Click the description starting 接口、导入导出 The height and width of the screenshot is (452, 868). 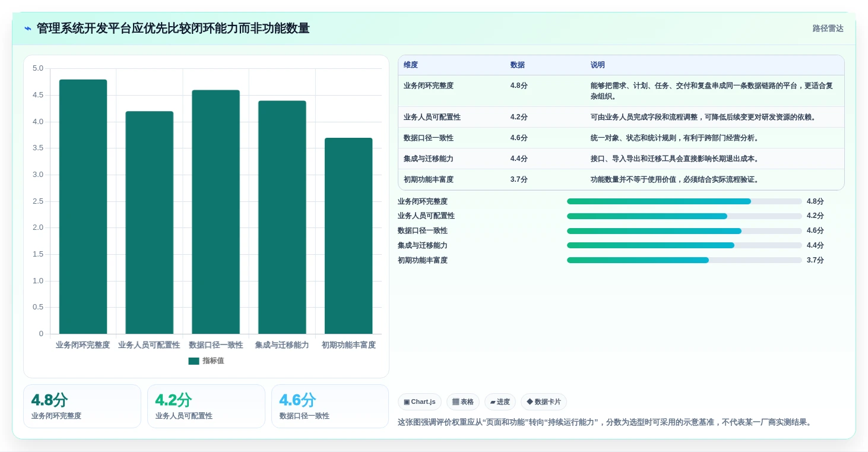pos(675,159)
